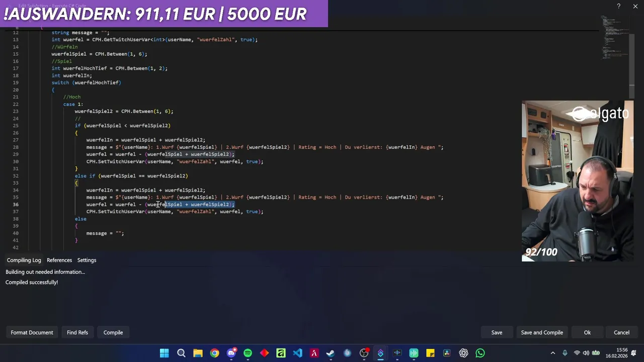Screen dimensions: 644x362
Task: Click the microphone icon in the system tray
Action: (565, 353)
